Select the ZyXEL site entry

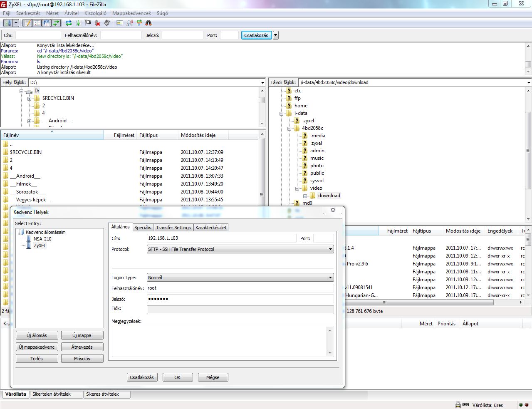tap(40, 245)
